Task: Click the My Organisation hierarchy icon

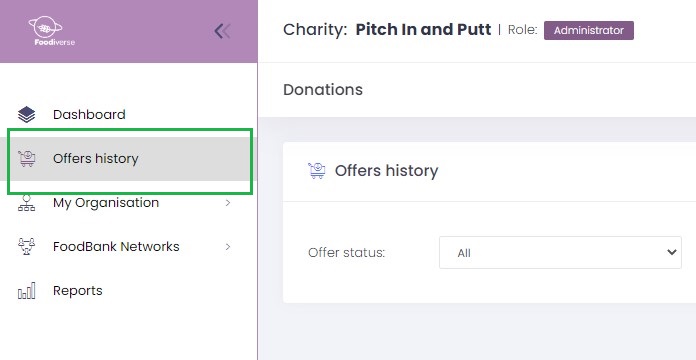Action: coord(27,202)
